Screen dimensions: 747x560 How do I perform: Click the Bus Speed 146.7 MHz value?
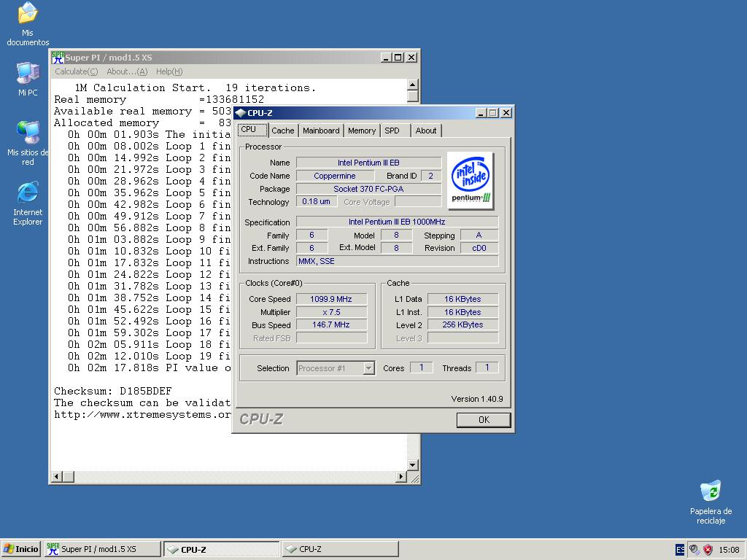coord(332,324)
